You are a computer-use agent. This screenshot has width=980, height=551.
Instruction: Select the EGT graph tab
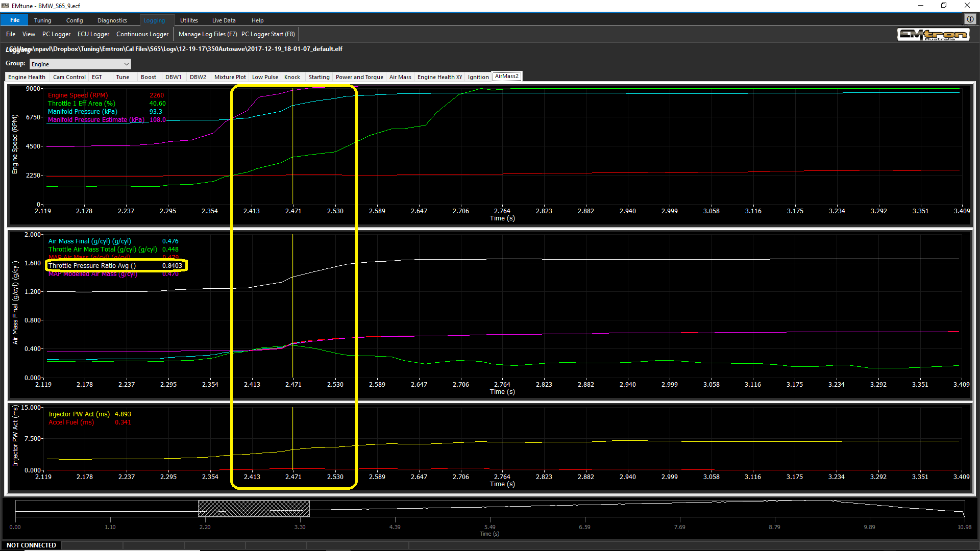pyautogui.click(x=97, y=77)
